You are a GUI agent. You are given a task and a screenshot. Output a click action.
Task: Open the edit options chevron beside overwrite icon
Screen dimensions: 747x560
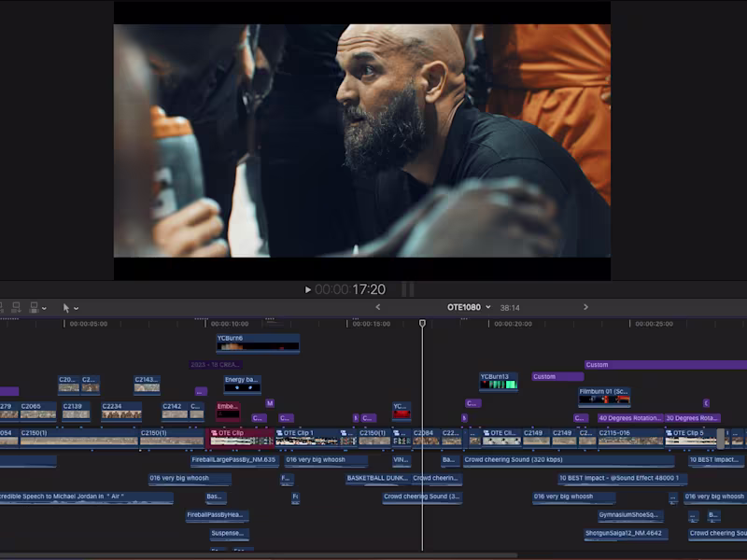44,309
